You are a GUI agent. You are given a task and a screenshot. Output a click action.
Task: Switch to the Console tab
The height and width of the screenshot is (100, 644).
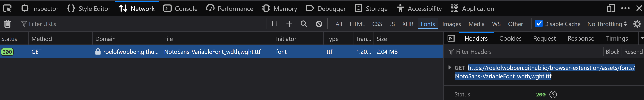(180, 8)
